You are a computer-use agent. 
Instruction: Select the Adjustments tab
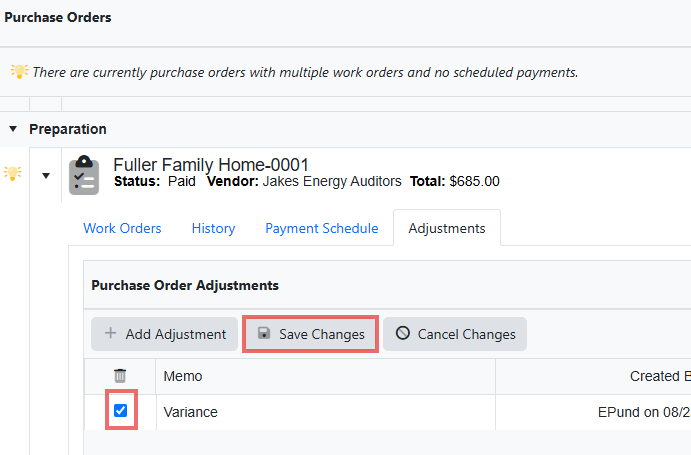(x=447, y=228)
